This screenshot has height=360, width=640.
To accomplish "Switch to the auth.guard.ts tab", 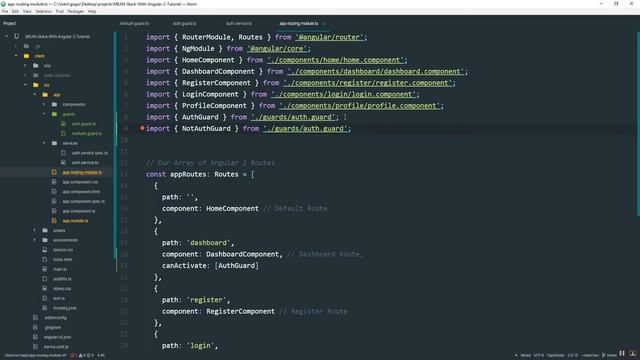I will pos(184,24).
